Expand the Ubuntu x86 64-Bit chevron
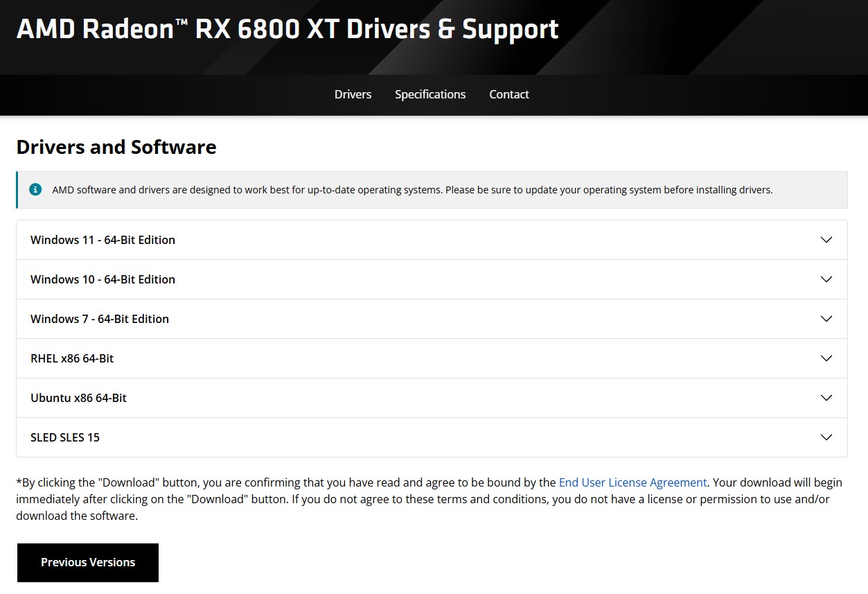Viewport: 868px width, 594px height. pos(826,398)
